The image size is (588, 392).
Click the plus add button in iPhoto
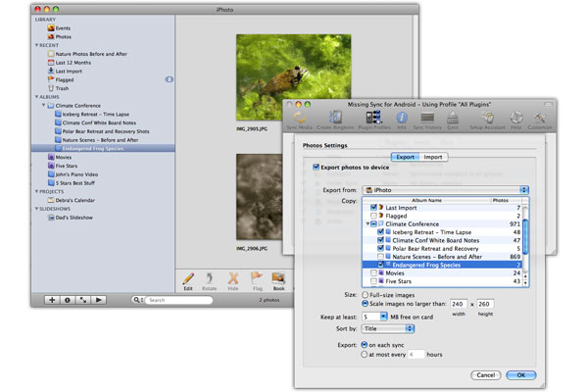[x=52, y=300]
